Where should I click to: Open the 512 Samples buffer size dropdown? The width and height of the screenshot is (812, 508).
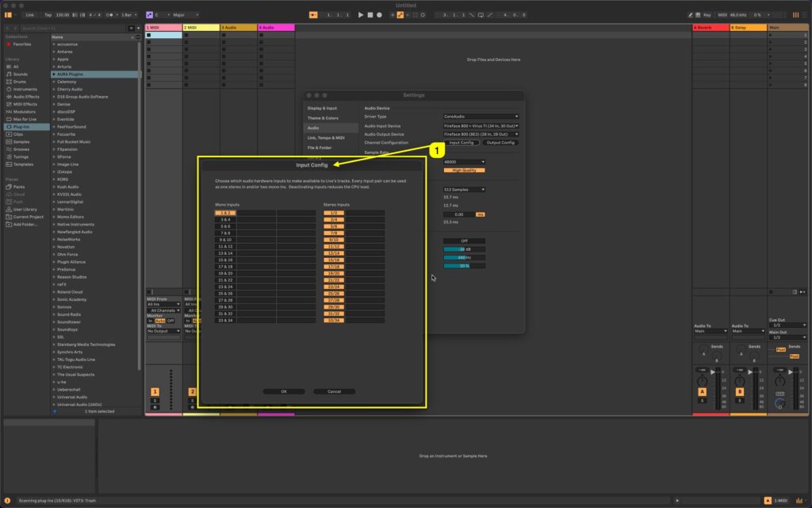tap(464, 189)
